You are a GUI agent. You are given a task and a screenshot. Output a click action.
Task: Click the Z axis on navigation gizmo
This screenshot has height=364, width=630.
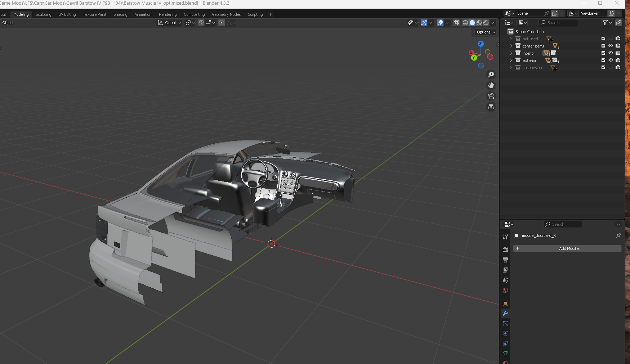point(481,44)
